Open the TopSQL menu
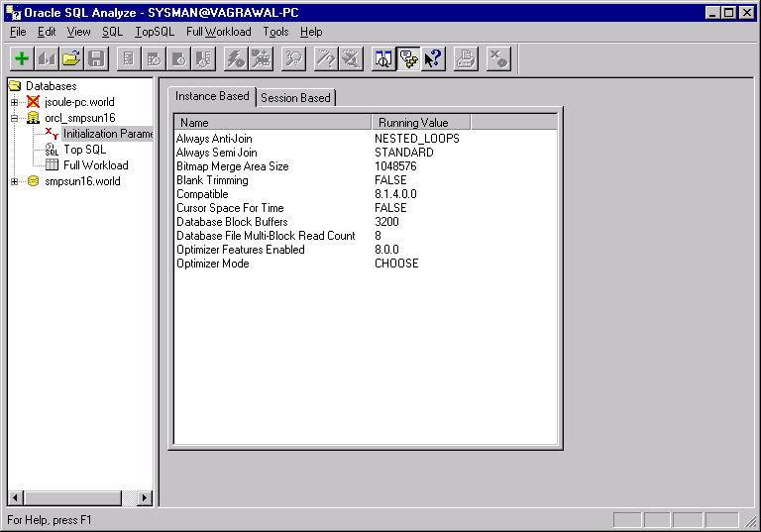The width and height of the screenshot is (761, 532). click(x=155, y=32)
